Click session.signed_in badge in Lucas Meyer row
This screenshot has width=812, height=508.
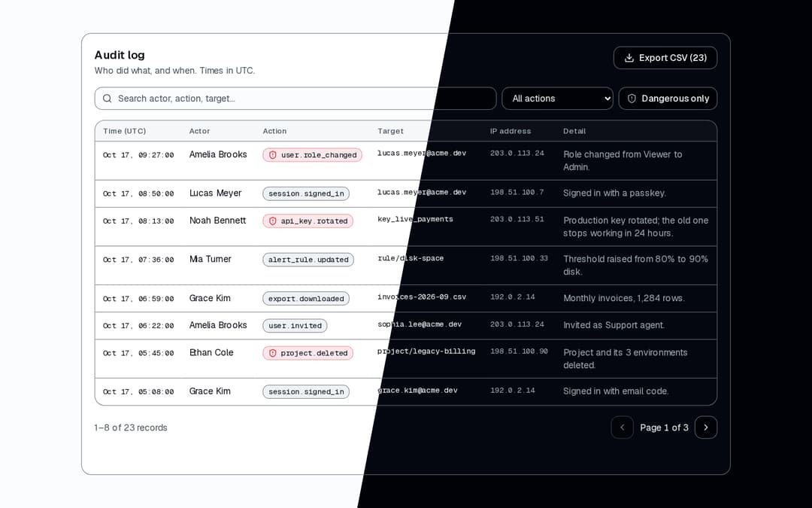(x=306, y=193)
